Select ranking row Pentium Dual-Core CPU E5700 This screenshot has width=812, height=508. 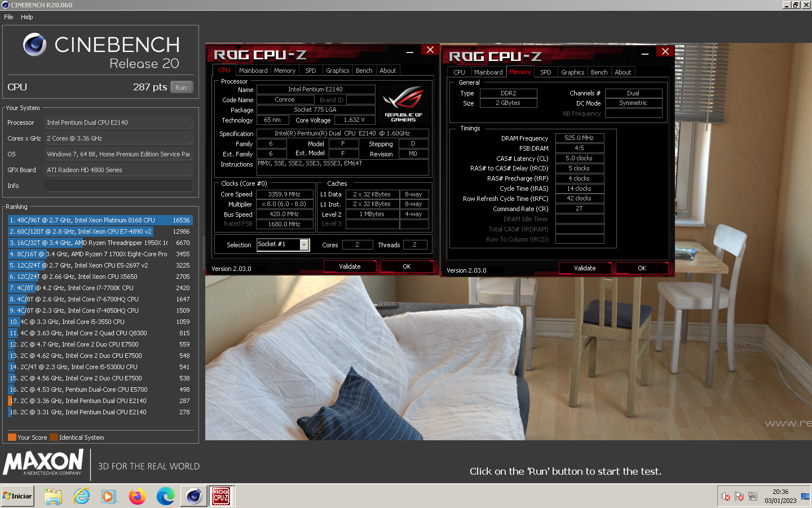100,389
